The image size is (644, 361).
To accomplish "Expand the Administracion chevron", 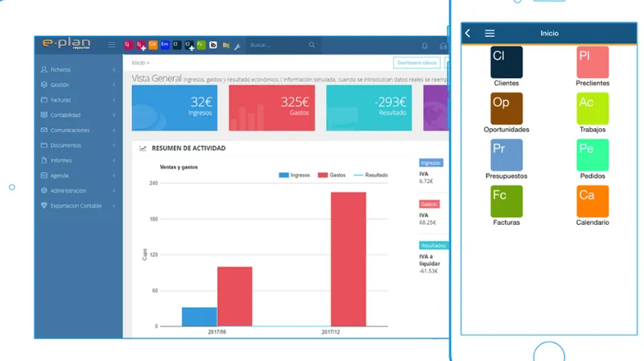I will point(114,190).
